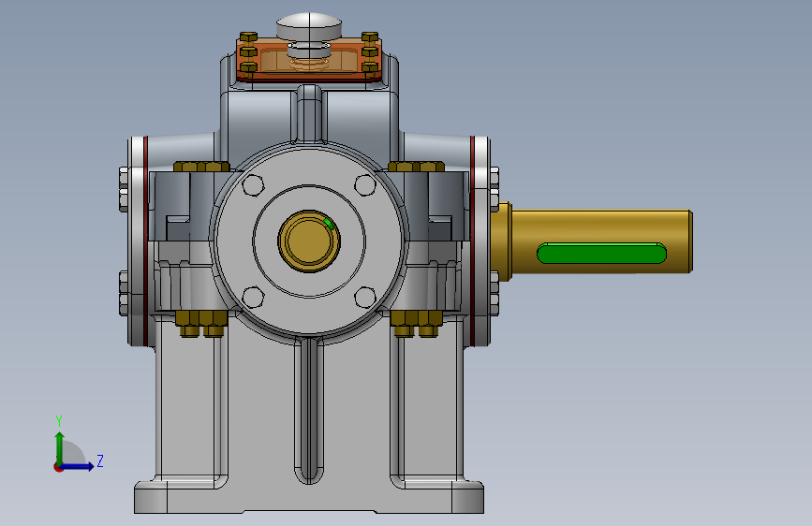
Task: Click the green Y axis arrow of triad
Action: (x=60, y=446)
